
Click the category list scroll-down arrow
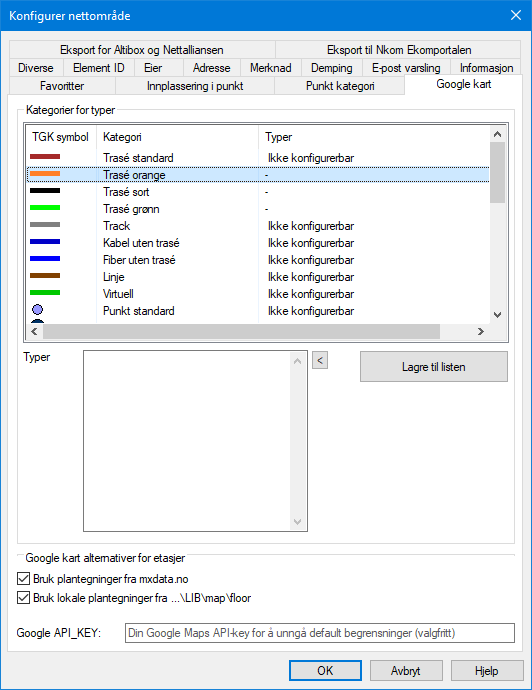[498, 315]
